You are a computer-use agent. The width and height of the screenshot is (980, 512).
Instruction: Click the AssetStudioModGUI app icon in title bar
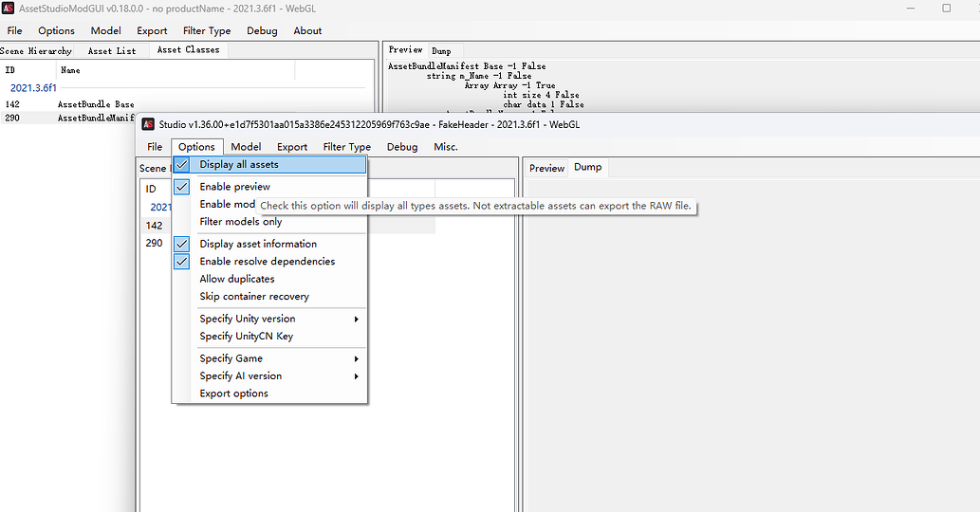pyautogui.click(x=9, y=8)
